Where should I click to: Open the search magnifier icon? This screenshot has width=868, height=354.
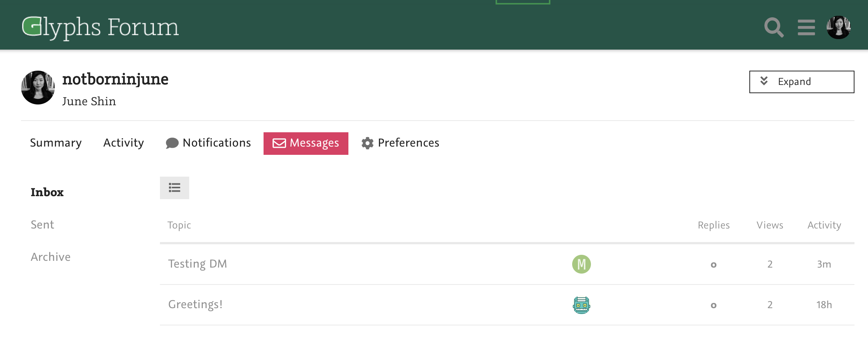pyautogui.click(x=774, y=27)
